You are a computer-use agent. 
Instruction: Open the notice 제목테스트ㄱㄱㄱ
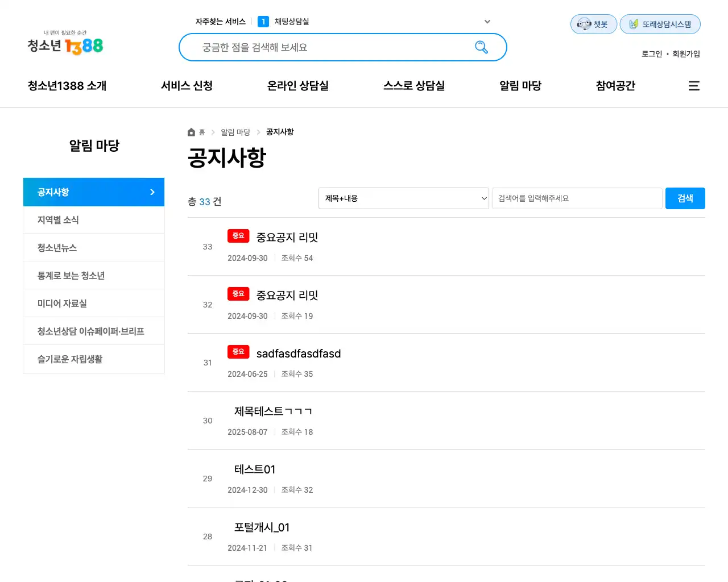[273, 411]
